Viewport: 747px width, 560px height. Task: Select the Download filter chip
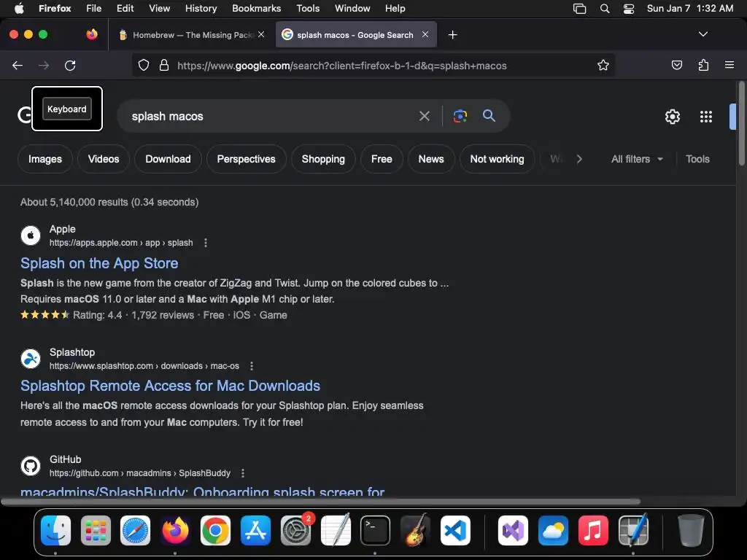(169, 159)
